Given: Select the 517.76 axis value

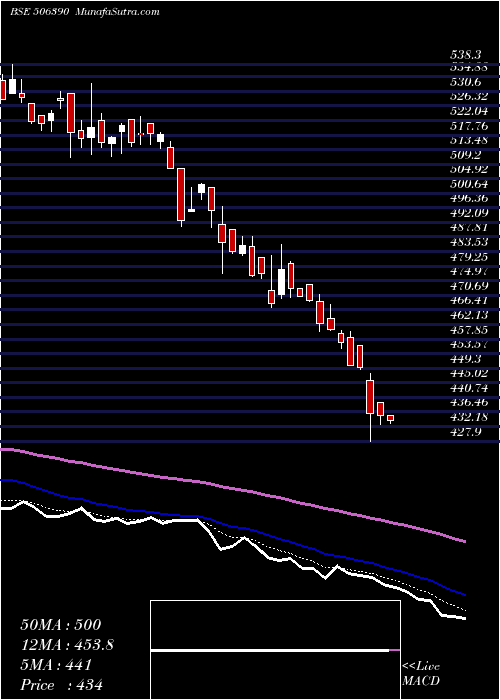Looking at the screenshot, I should [x=469, y=126].
